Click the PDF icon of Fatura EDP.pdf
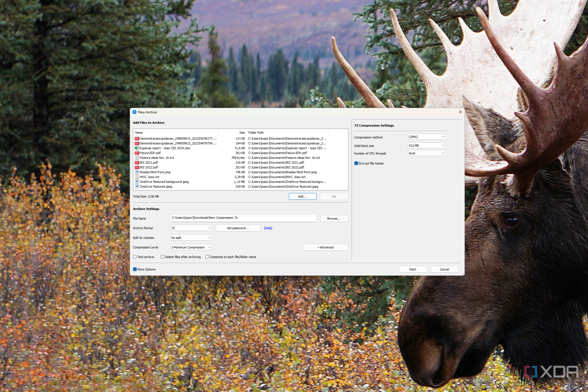The width and height of the screenshot is (588, 392). click(x=137, y=153)
